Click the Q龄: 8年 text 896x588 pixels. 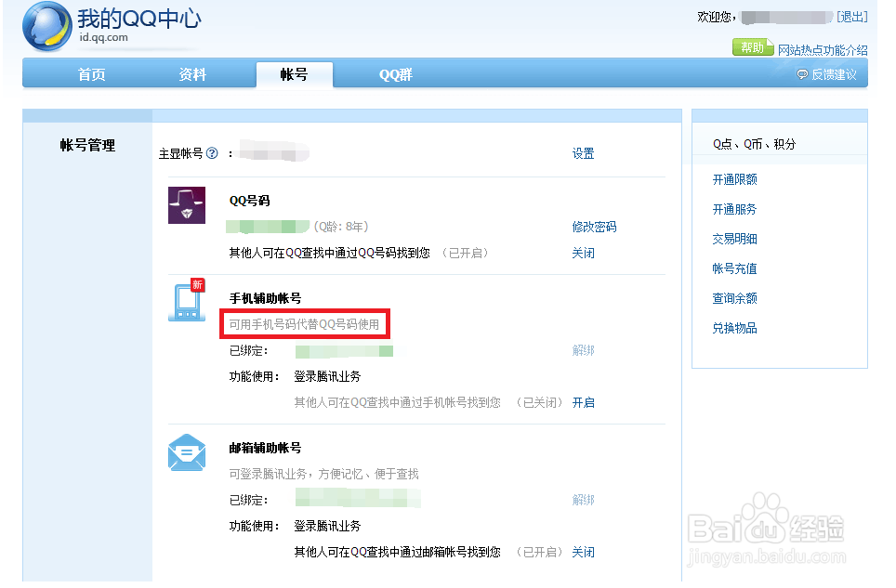click(x=341, y=227)
